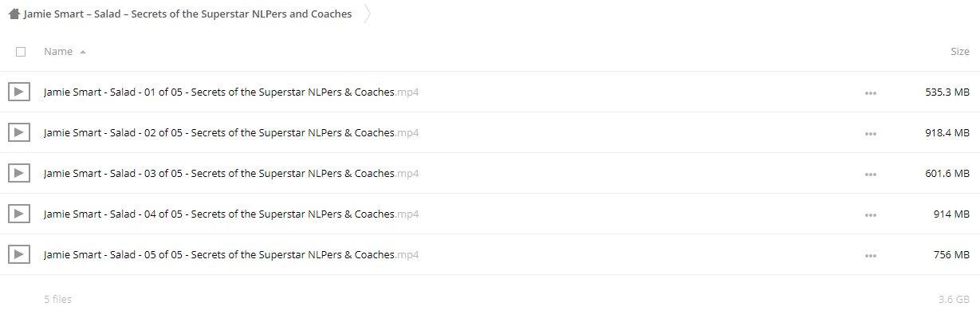980x334 pixels.
Task: Open the ellipsis menu for 02 of 05 file
Action: [x=871, y=134]
